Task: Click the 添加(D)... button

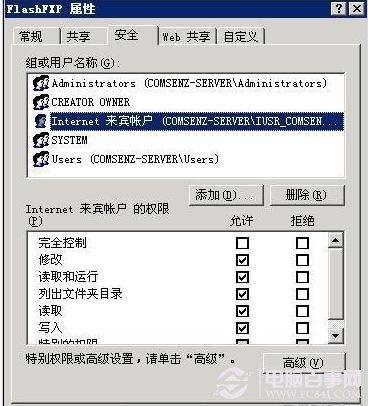Action: (226, 195)
